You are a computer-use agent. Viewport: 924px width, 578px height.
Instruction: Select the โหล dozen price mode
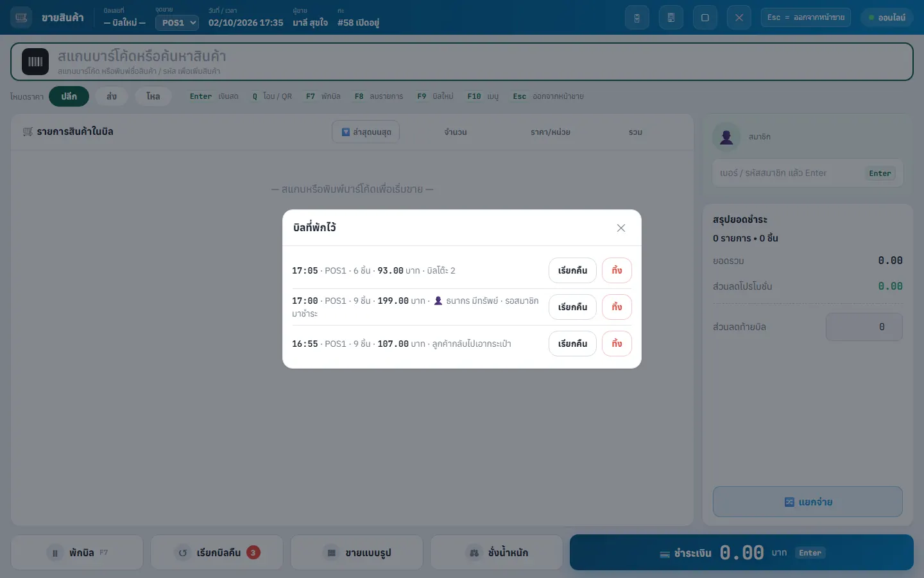153,96
